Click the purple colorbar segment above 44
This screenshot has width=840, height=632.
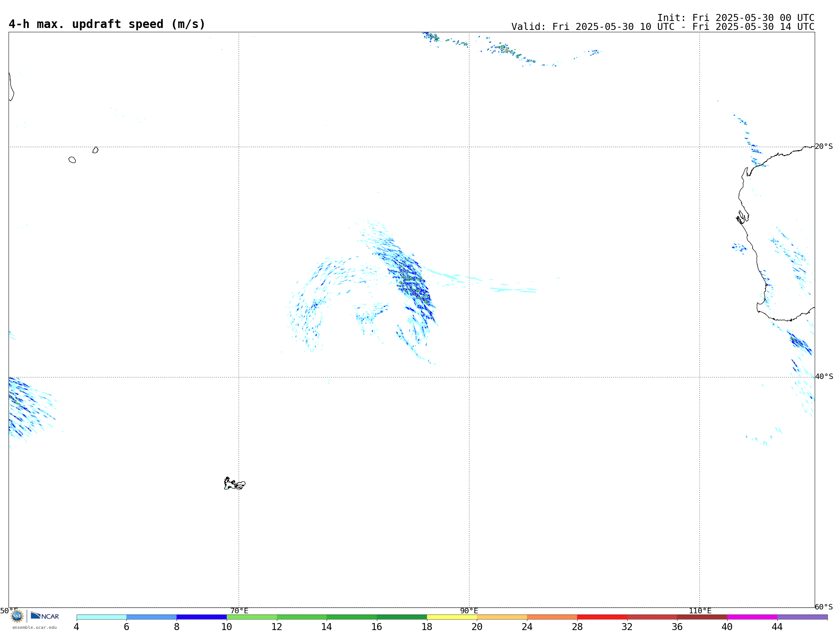[802, 617]
